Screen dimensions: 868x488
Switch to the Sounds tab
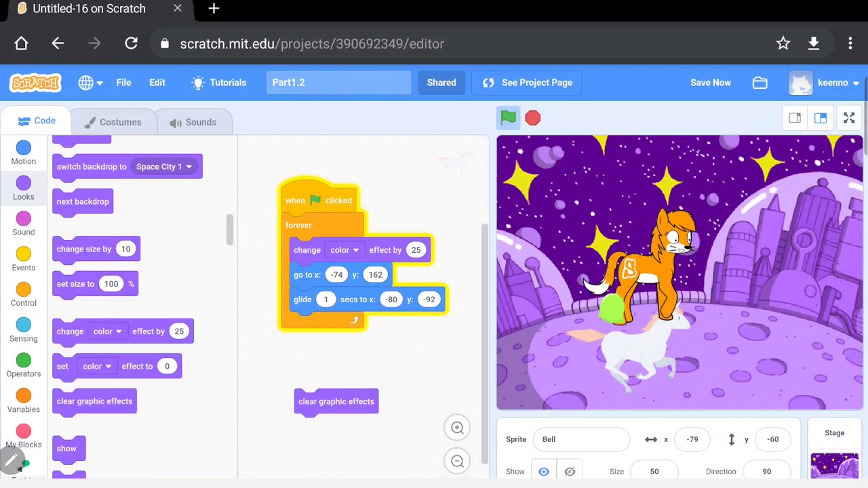pos(193,122)
